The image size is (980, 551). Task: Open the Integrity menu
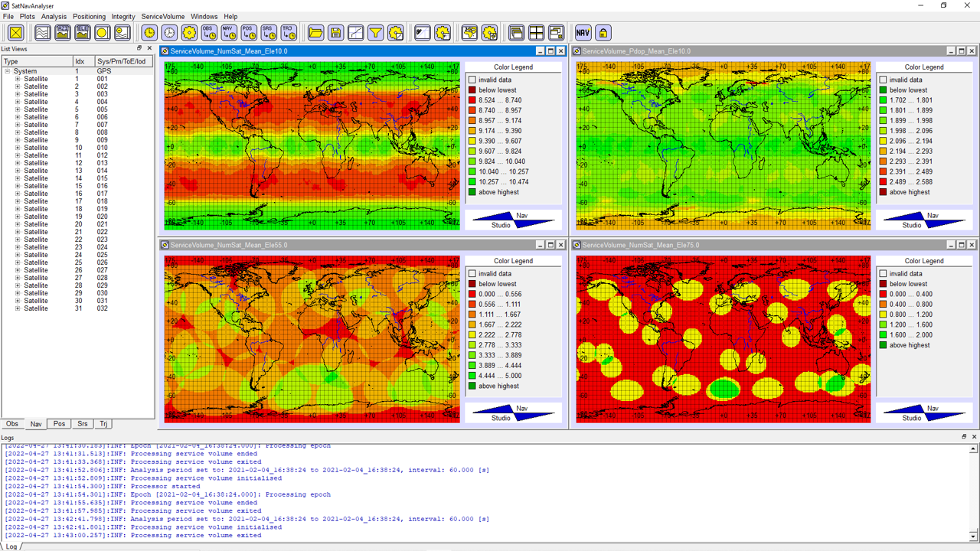coord(123,16)
